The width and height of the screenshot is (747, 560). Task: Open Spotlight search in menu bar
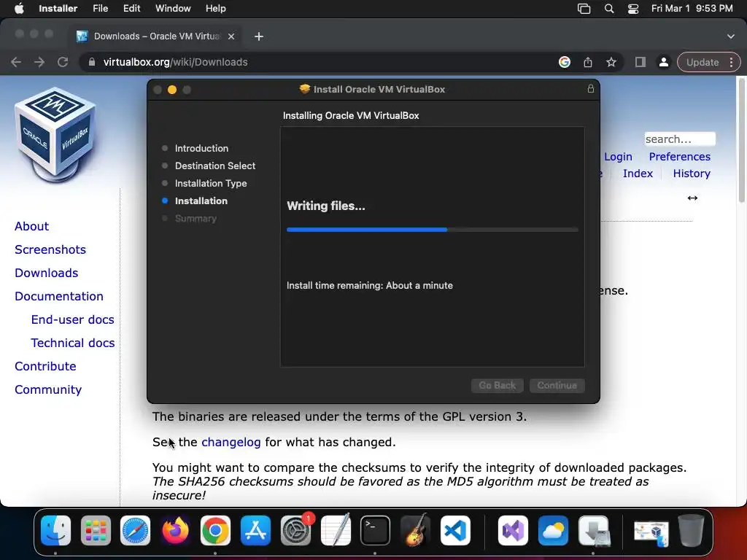click(x=609, y=9)
